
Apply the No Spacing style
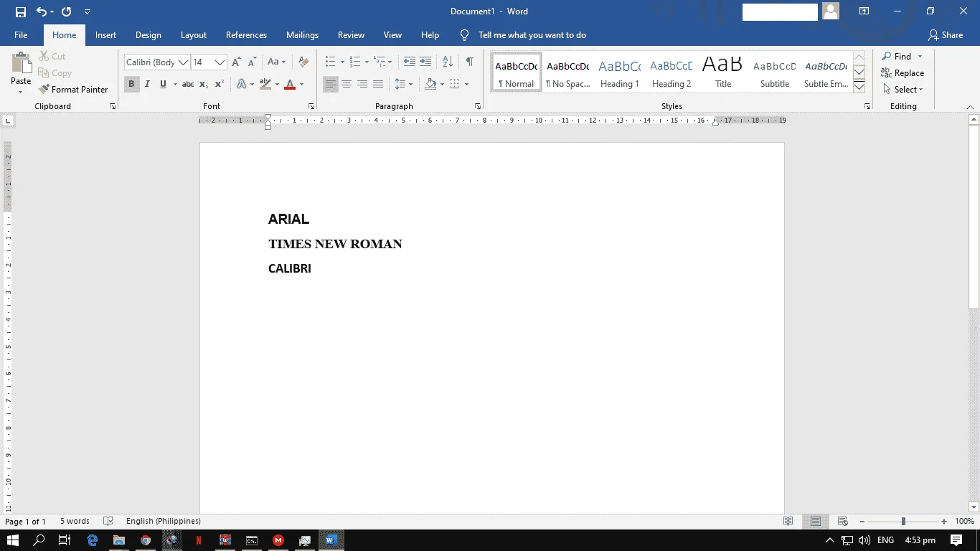[568, 72]
